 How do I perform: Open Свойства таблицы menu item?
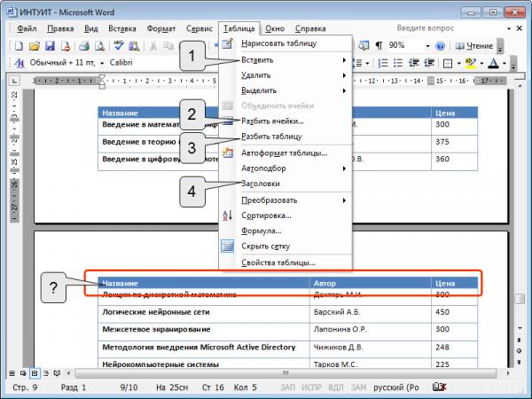tap(286, 262)
